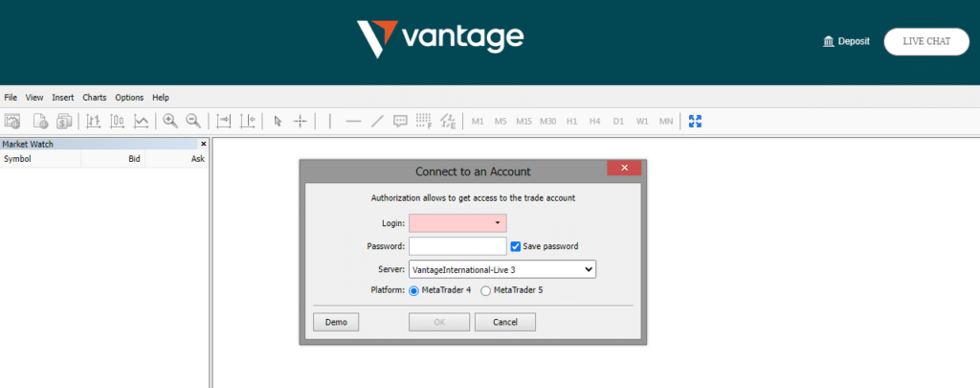Image resolution: width=980 pixels, height=388 pixels.
Task: Close the Market Watch panel
Action: click(x=203, y=144)
